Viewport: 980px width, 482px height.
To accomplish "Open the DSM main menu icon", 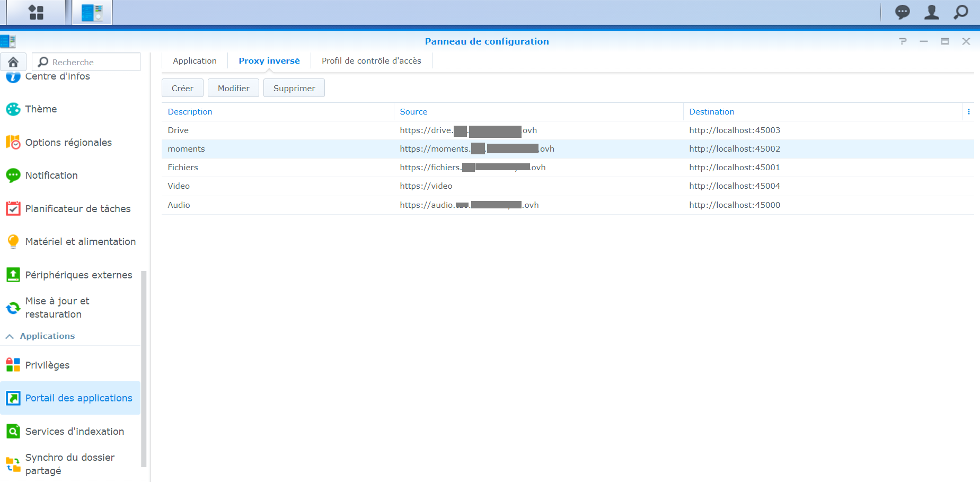I will (36, 12).
